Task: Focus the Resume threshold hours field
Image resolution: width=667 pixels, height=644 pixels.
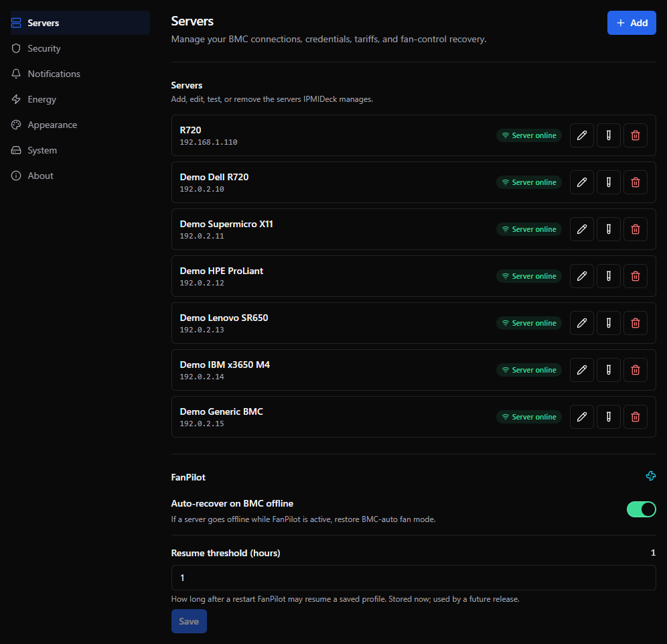Action: coord(413,578)
